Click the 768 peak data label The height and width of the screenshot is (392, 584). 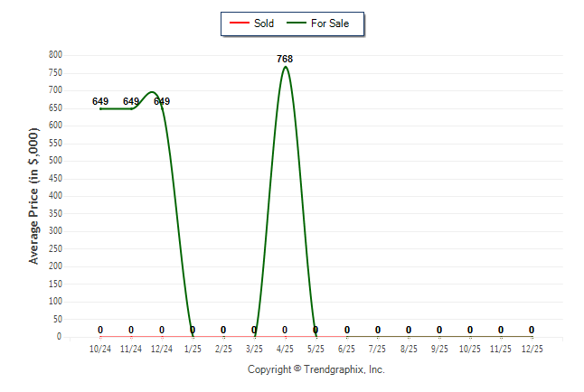tap(285, 60)
